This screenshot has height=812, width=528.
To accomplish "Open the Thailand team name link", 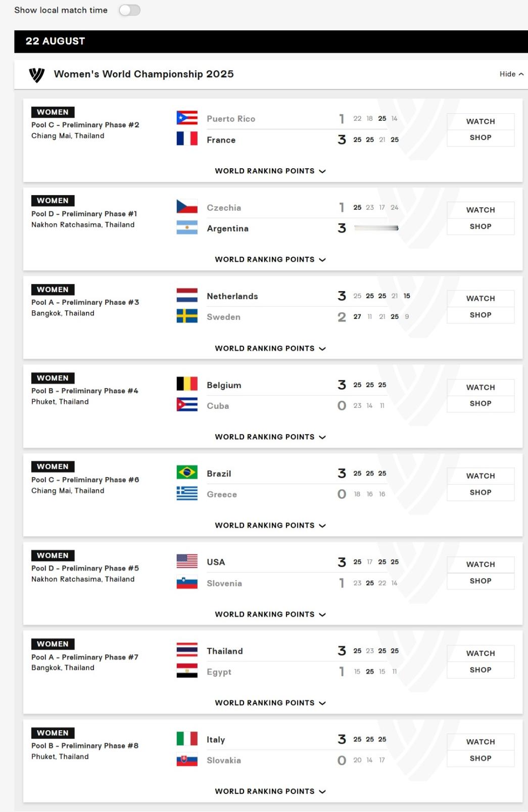I will (x=225, y=651).
